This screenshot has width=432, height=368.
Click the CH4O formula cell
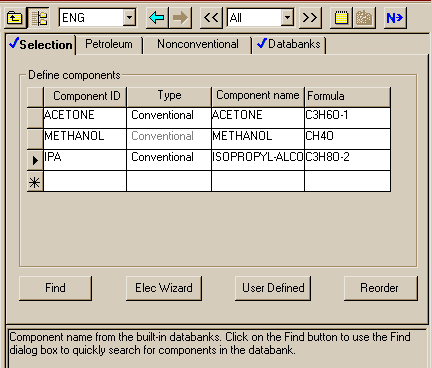pos(347,139)
